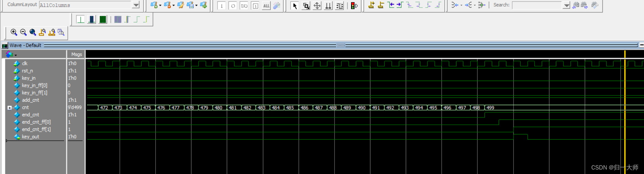The width and height of the screenshot is (644, 174).
Task: Click the blue logic wave format icon
Action: point(92,19)
